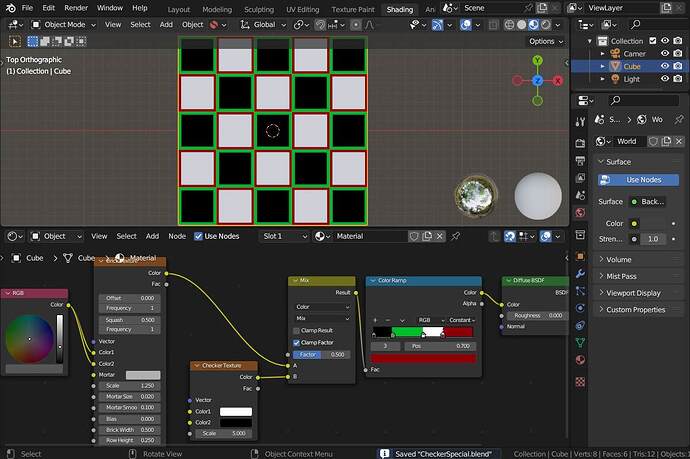The width and height of the screenshot is (690, 459).
Task: Select rendered viewport shading mode
Action: [x=546, y=25]
